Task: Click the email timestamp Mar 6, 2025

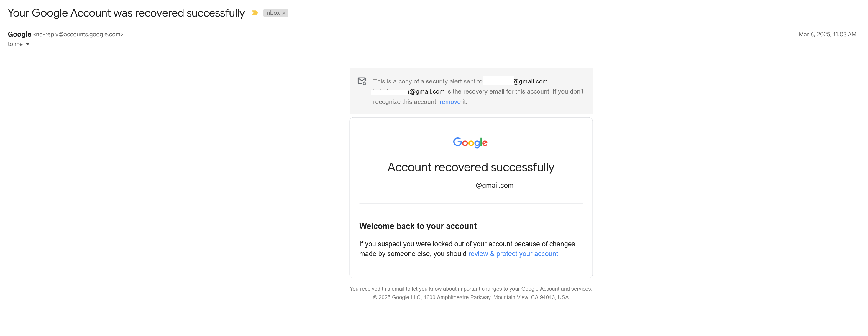Action: (827, 35)
